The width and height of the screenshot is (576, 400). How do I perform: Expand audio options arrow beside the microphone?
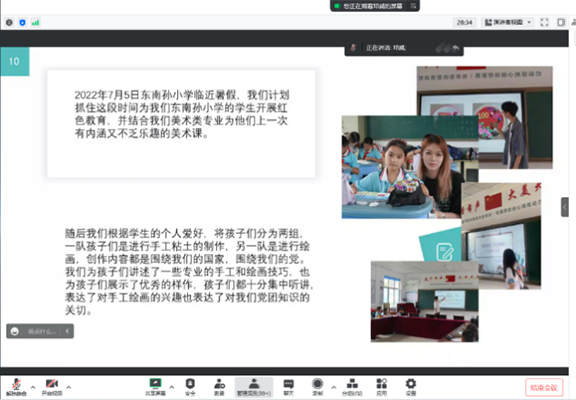point(33,387)
